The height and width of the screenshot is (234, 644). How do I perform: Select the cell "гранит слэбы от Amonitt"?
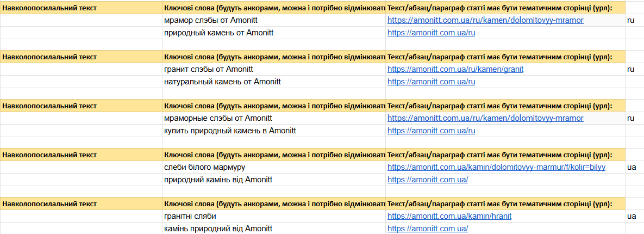coord(274,70)
